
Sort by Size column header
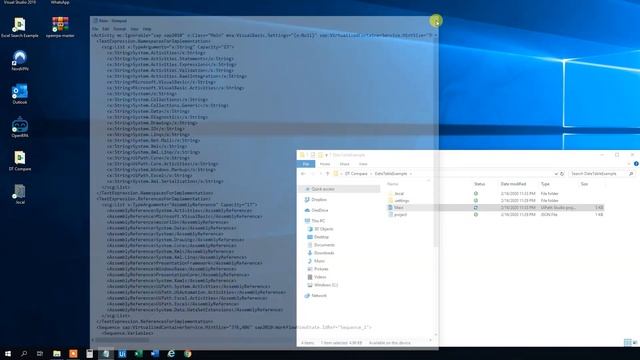[x=584, y=184]
